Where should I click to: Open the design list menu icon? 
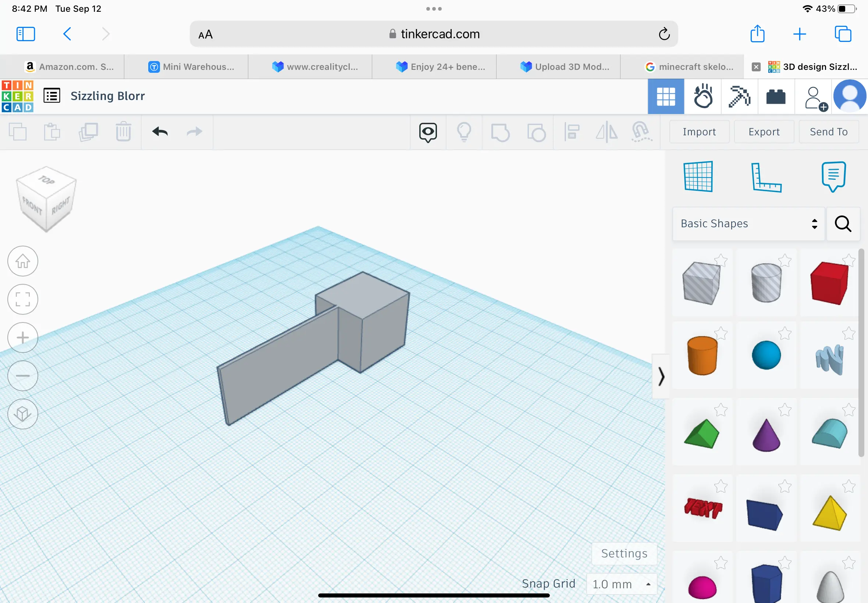coord(52,96)
